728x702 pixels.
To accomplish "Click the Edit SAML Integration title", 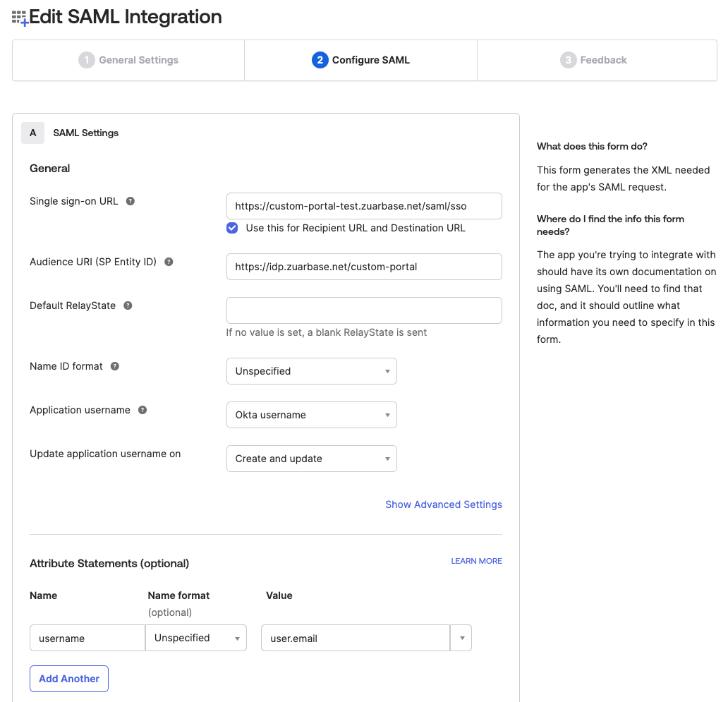I will click(x=126, y=17).
